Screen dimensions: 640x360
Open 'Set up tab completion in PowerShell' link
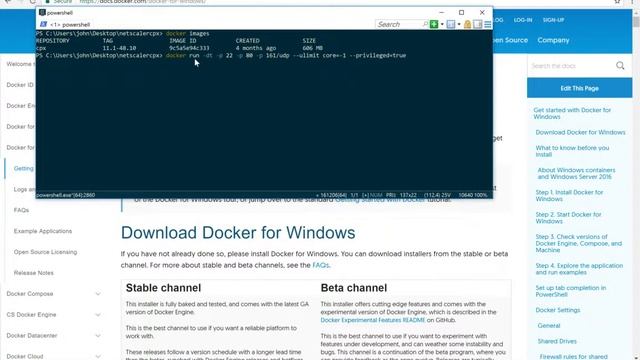pos(570,291)
